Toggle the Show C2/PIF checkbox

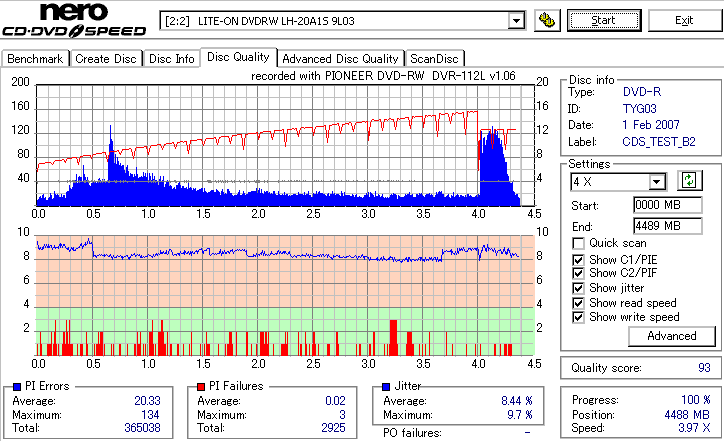(x=578, y=273)
